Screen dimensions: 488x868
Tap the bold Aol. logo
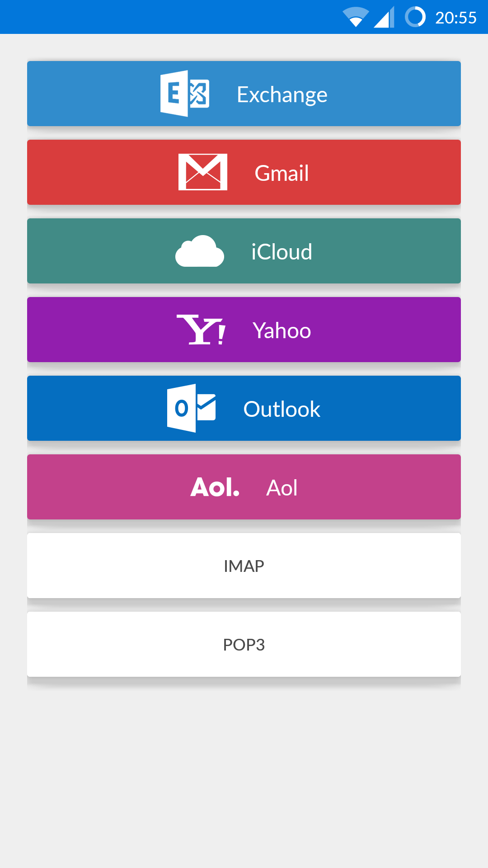[215, 487]
